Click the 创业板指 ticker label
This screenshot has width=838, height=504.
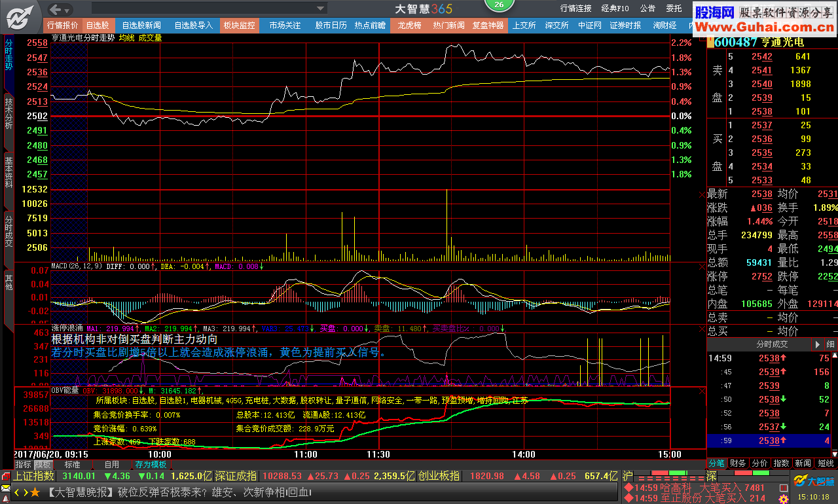pyautogui.click(x=439, y=476)
